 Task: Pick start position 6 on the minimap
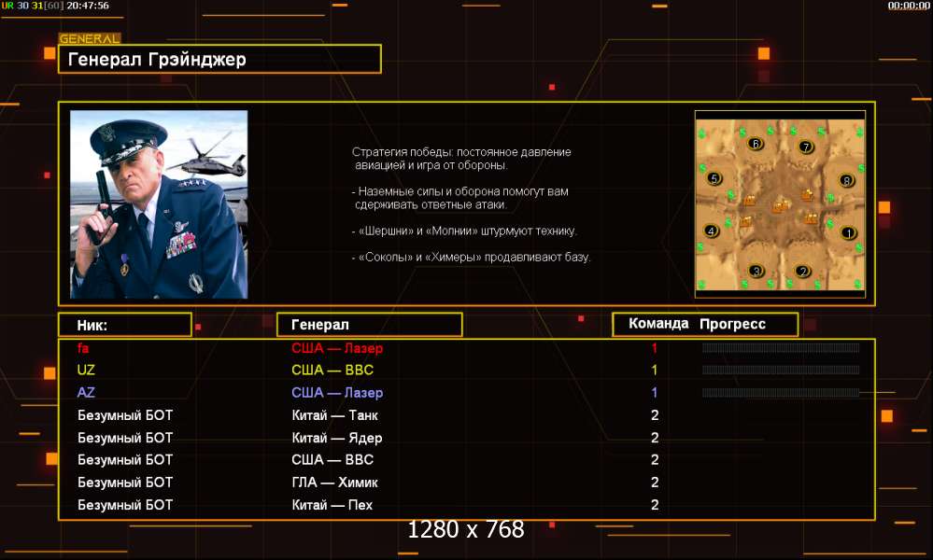pyautogui.click(x=756, y=144)
